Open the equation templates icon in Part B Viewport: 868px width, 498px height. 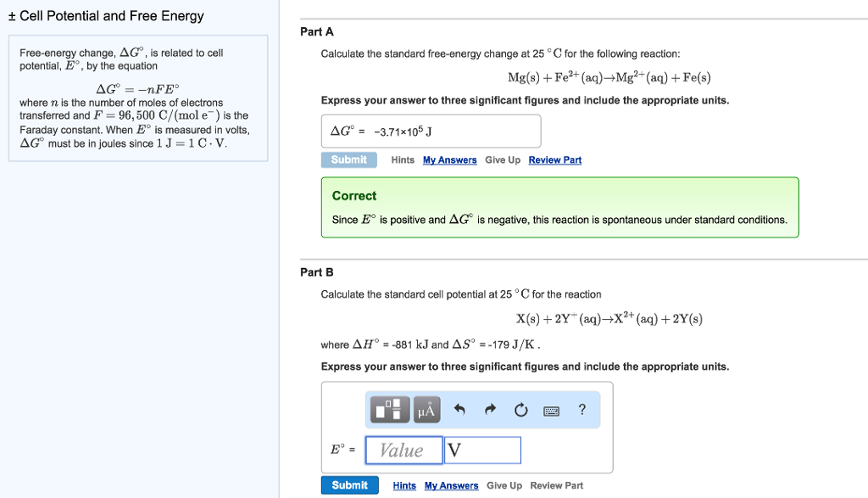coord(389,409)
